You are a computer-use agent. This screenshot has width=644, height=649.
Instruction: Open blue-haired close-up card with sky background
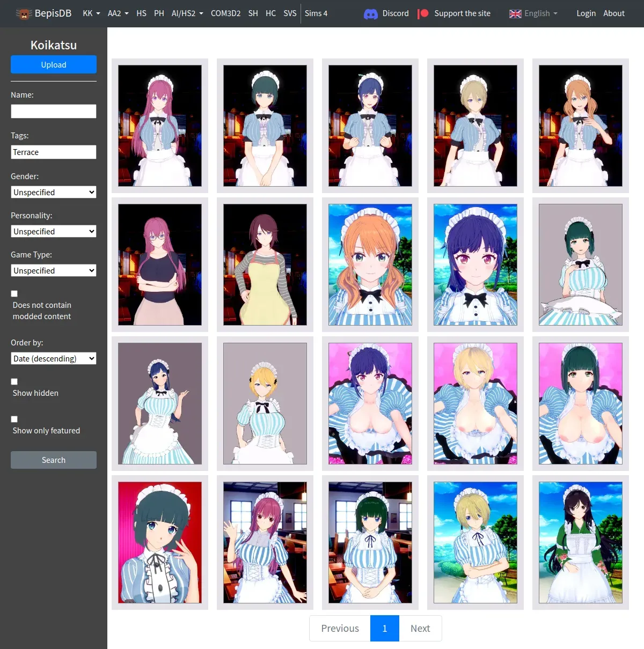point(475,264)
